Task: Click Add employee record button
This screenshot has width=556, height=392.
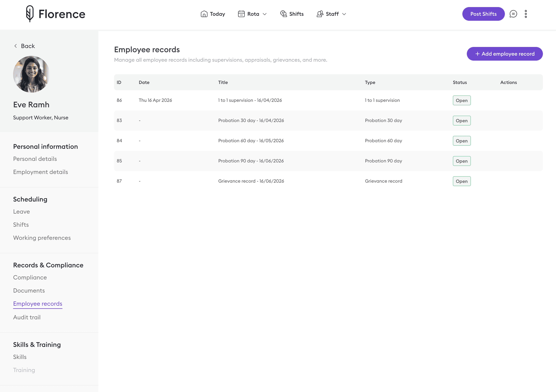Action: point(504,54)
